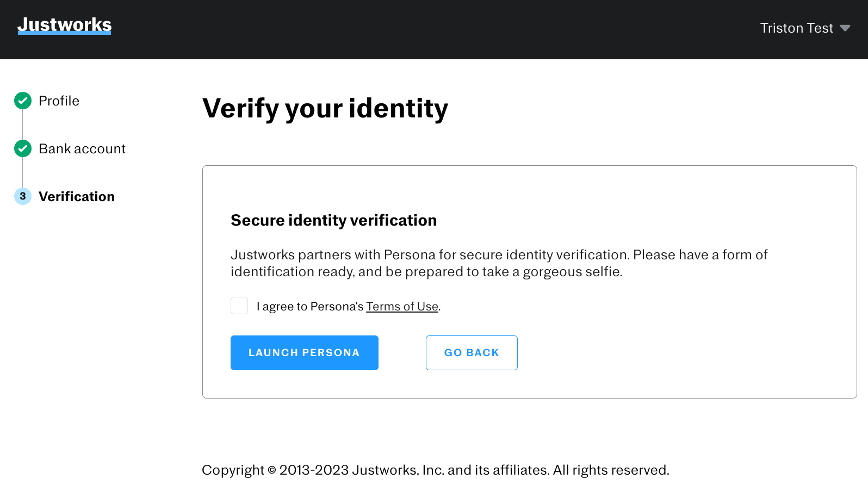Click the line connecting Bank account and Verification
The width and height of the screenshot is (868, 498).
[22, 172]
